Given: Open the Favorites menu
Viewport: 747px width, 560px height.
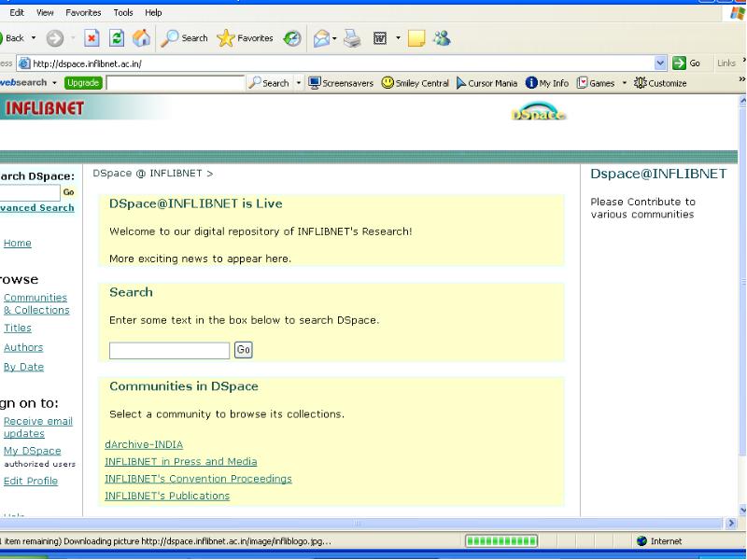Looking at the screenshot, I should pyautogui.click(x=83, y=12).
